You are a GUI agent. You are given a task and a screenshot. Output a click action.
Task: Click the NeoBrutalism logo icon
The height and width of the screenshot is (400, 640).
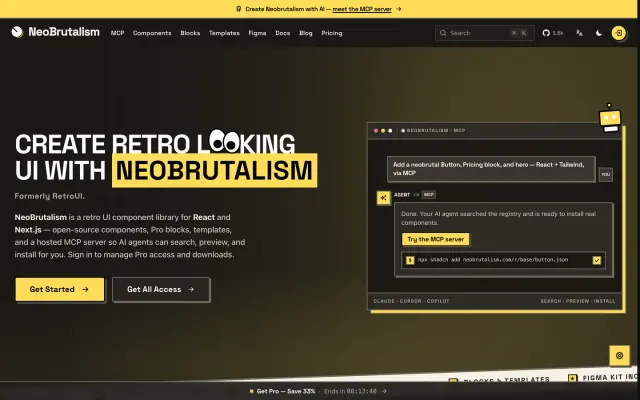click(x=17, y=32)
